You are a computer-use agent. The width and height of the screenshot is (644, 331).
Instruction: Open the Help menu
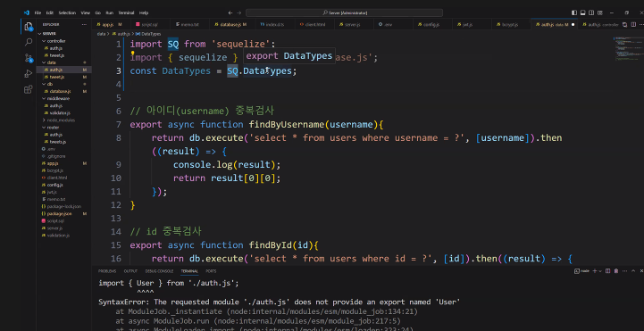point(144,12)
